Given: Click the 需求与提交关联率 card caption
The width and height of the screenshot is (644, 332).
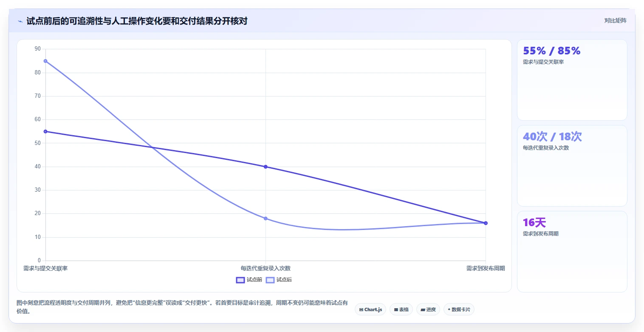Looking at the screenshot, I should [x=543, y=62].
